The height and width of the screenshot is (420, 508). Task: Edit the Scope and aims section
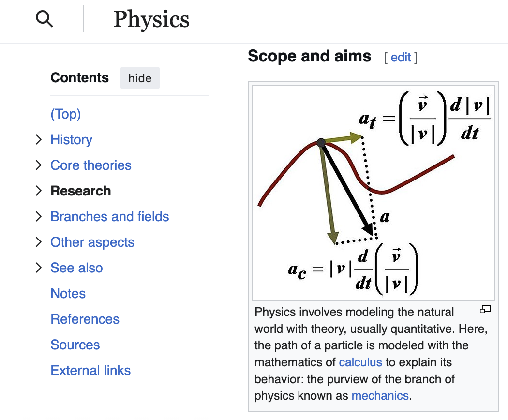401,57
